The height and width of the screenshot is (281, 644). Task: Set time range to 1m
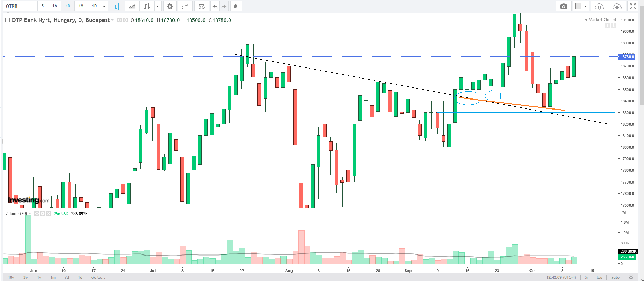(53, 277)
